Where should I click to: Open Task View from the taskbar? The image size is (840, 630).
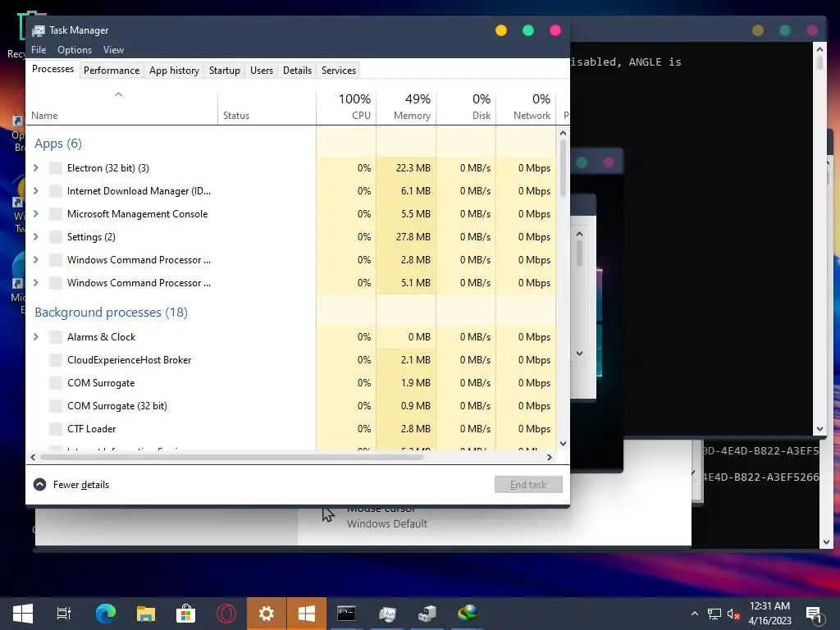tap(64, 614)
